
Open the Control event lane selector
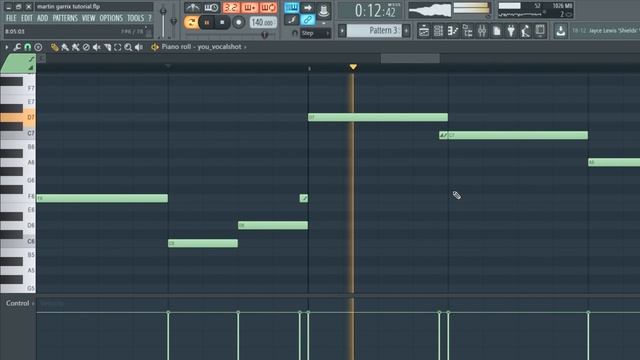pos(20,303)
